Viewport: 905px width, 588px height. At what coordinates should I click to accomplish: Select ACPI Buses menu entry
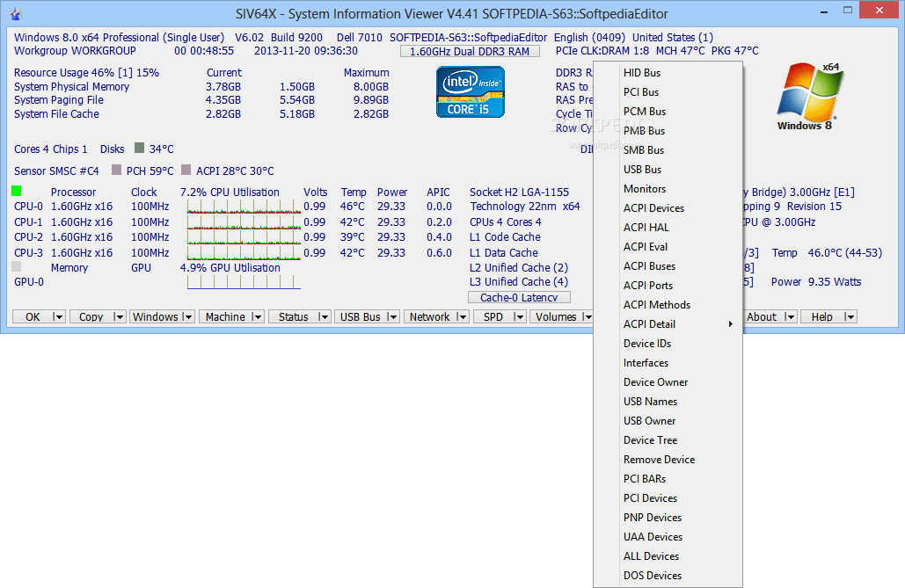(668, 266)
